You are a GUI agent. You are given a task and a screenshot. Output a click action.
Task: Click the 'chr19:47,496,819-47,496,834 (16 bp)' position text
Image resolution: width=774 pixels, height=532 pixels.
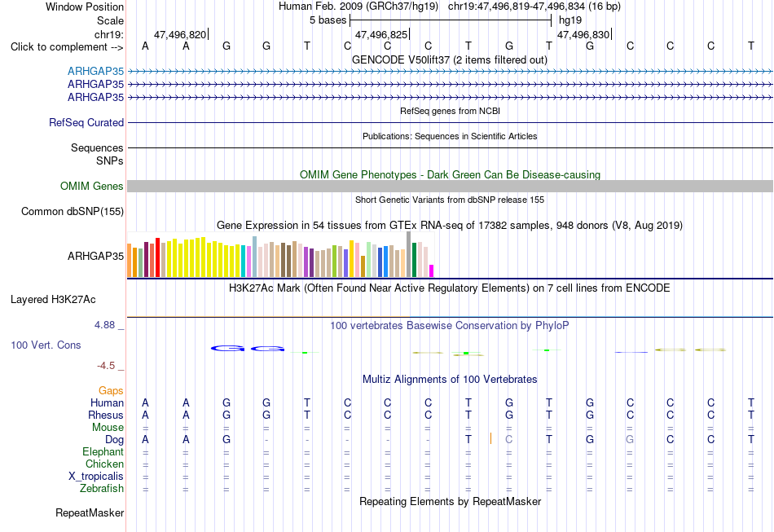pos(534,7)
